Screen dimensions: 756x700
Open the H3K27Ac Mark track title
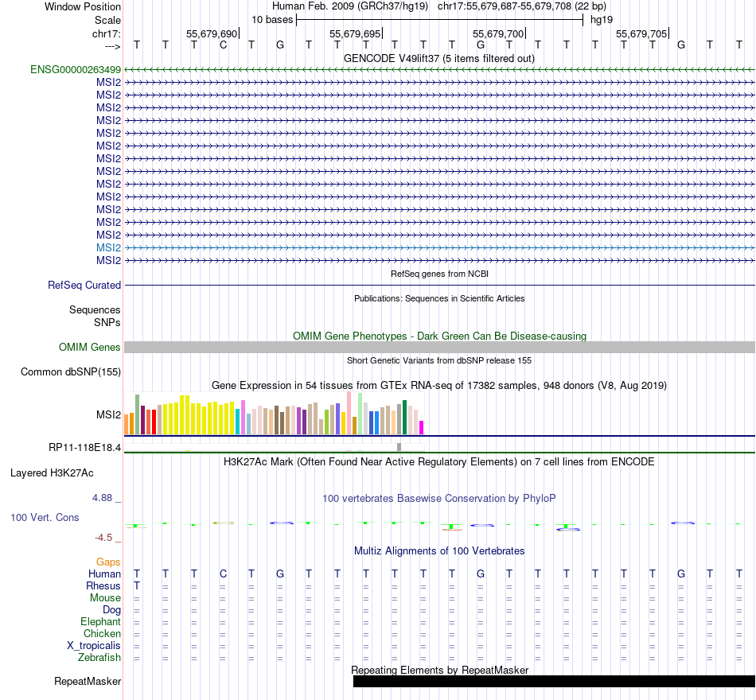click(x=439, y=462)
